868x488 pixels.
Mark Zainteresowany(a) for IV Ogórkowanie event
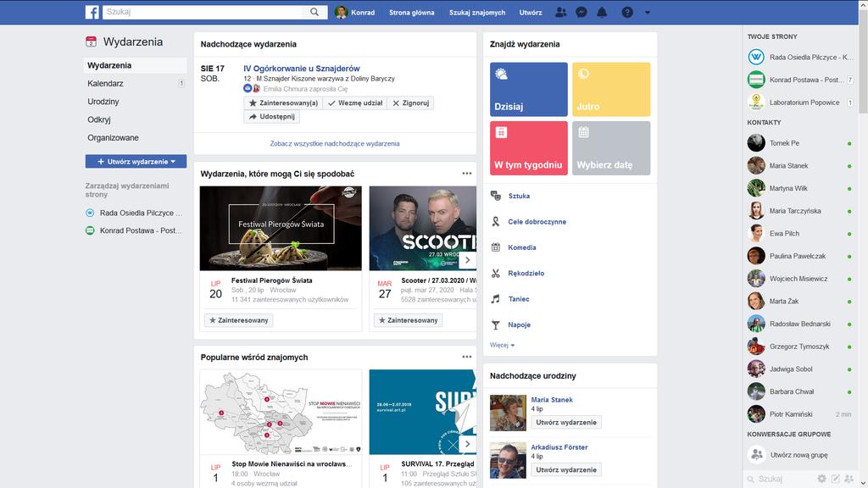(283, 103)
